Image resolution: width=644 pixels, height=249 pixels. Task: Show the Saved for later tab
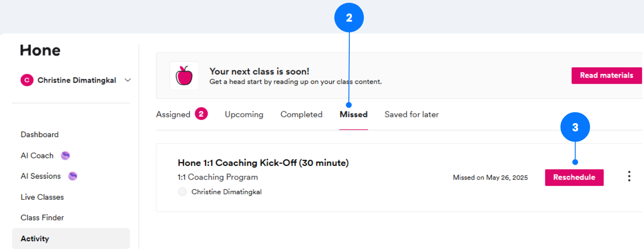[x=411, y=115]
